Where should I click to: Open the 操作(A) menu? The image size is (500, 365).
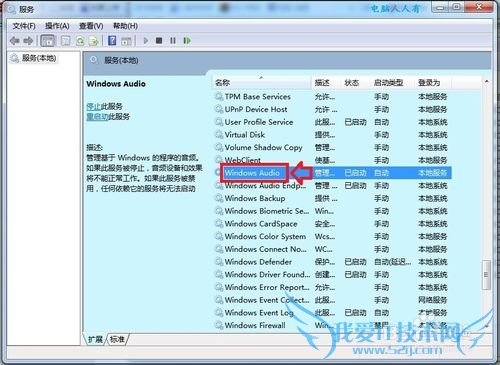(x=57, y=26)
